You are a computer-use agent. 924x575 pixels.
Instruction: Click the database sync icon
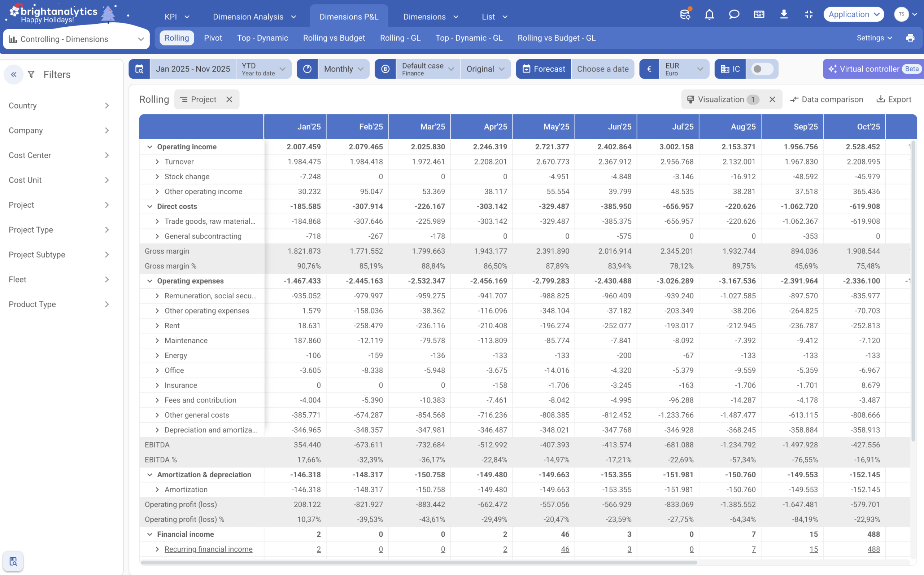(685, 15)
